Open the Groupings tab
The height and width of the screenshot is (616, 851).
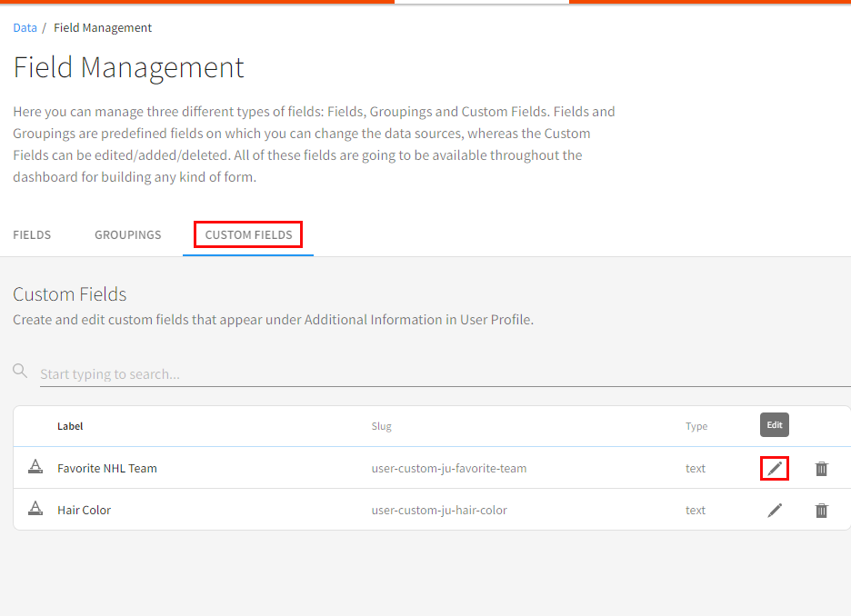click(128, 235)
